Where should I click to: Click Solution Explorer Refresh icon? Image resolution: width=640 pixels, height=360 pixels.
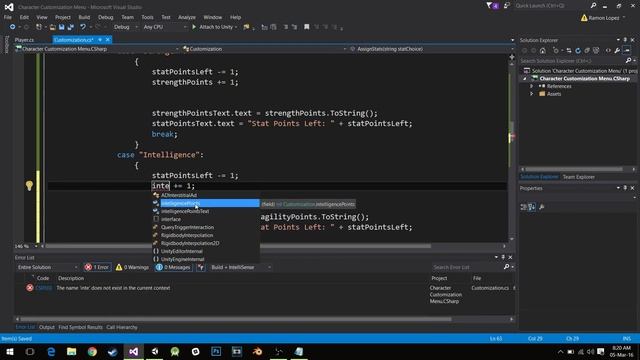578,51
